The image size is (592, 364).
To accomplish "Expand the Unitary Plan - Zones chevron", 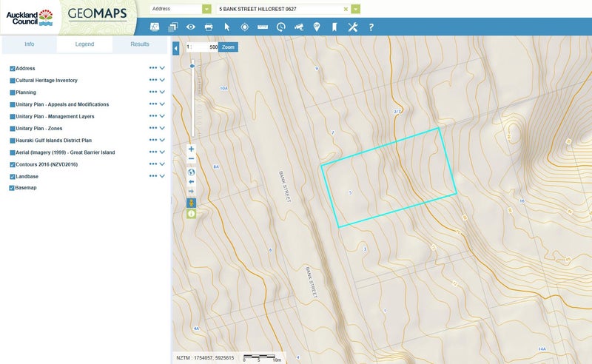I will (162, 128).
